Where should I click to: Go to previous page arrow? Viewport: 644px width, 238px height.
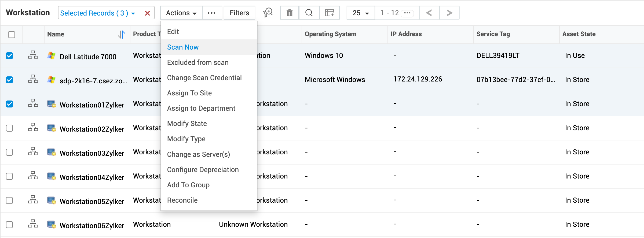tap(429, 13)
